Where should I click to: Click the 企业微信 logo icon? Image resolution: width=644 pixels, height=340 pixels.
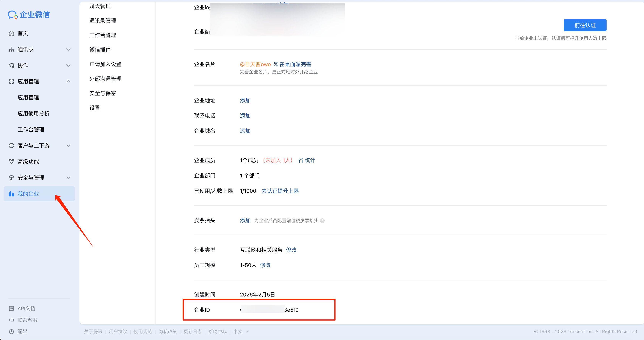(12, 15)
